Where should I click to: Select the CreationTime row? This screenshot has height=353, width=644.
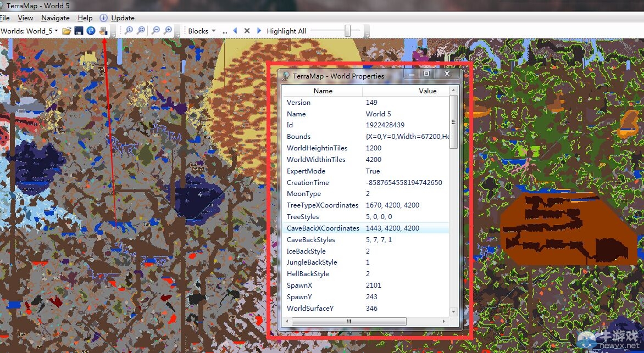365,182
